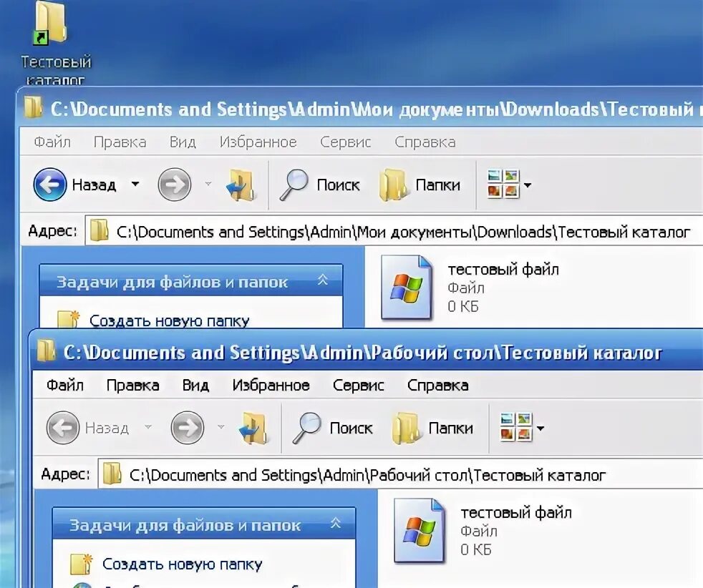Click Up folder icon in Рабочий стол window
Viewport: 703px width, 588px height.
[x=255, y=428]
